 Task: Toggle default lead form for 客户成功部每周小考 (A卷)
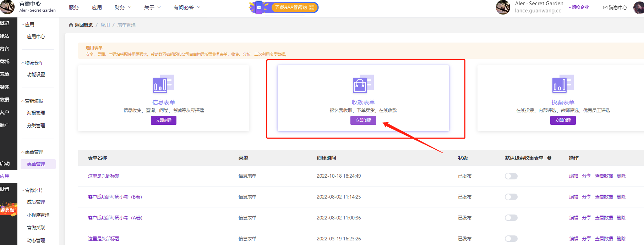[511, 218]
